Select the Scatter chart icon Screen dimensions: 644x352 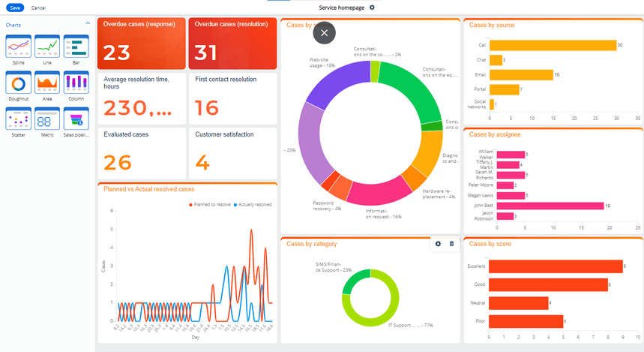tap(19, 119)
